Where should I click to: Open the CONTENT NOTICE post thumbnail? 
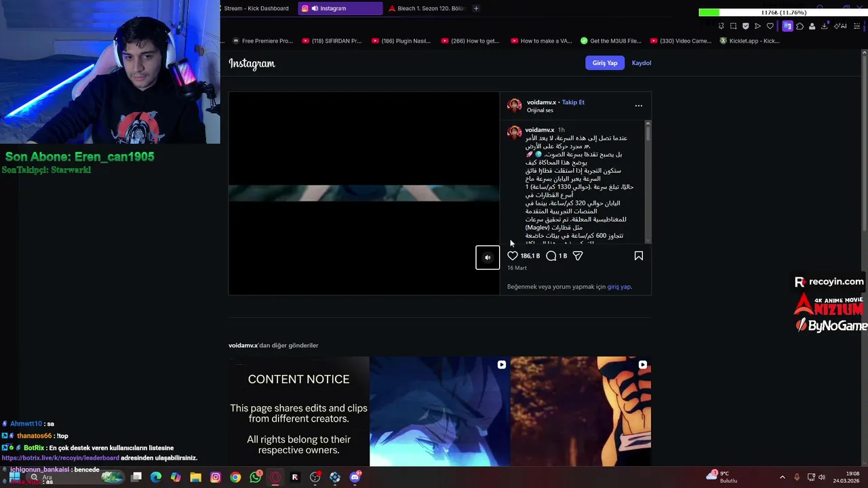298,411
